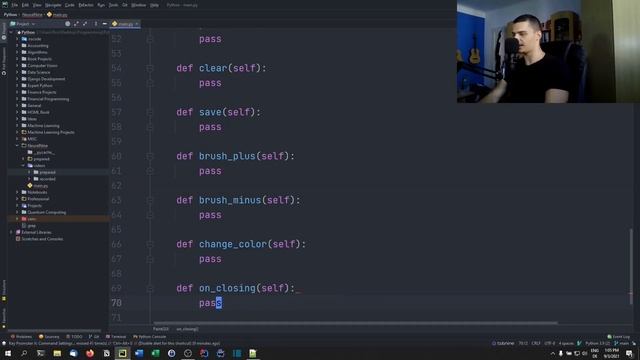Open the Windows notification center icon
This screenshot has height=360, width=640.
pos(629,353)
